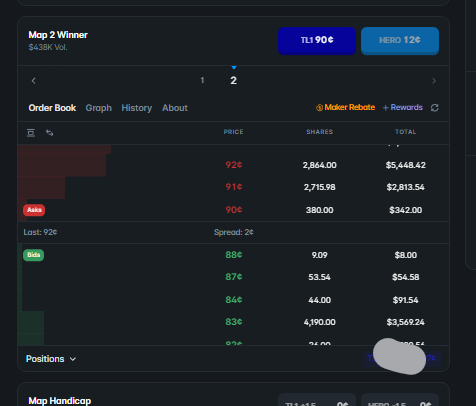
Task: Select the 87¢ bid price
Action: click(234, 277)
